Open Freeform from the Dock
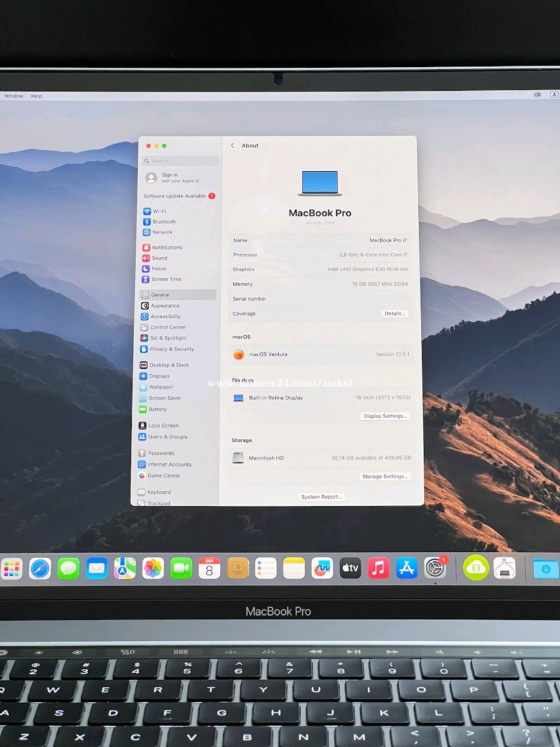560x747 pixels. click(322, 568)
